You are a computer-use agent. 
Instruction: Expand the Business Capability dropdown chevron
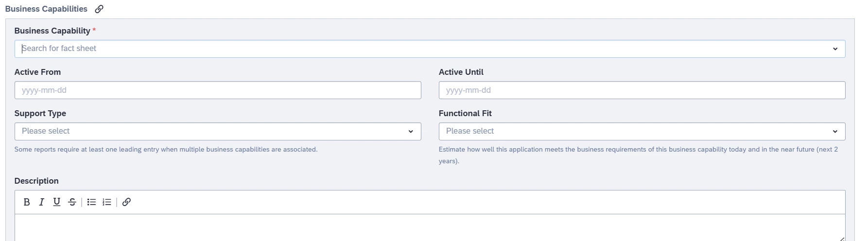(x=835, y=49)
